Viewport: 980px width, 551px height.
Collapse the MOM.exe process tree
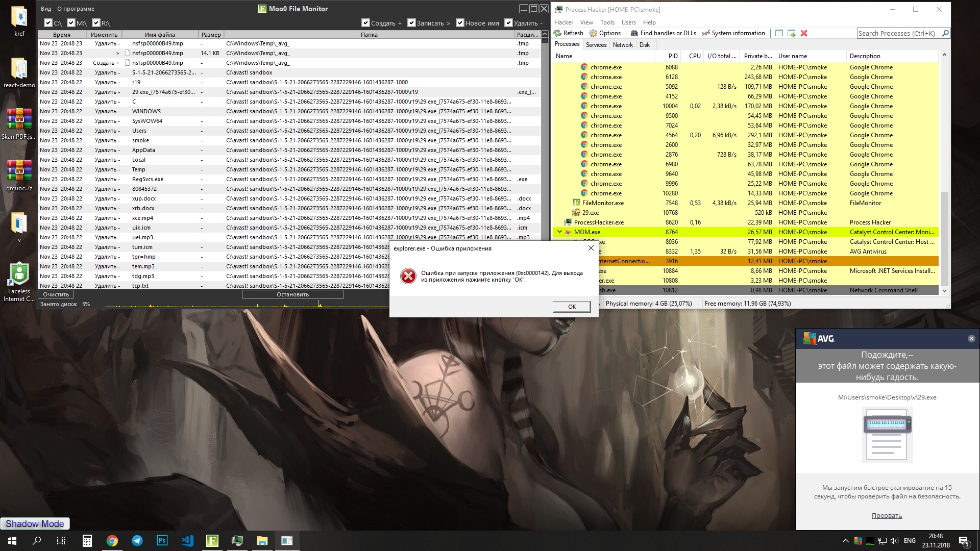[x=559, y=232]
